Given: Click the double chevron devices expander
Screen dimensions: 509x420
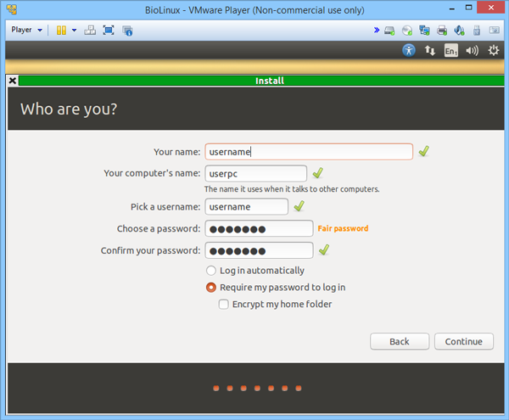Looking at the screenshot, I should pyautogui.click(x=376, y=31).
